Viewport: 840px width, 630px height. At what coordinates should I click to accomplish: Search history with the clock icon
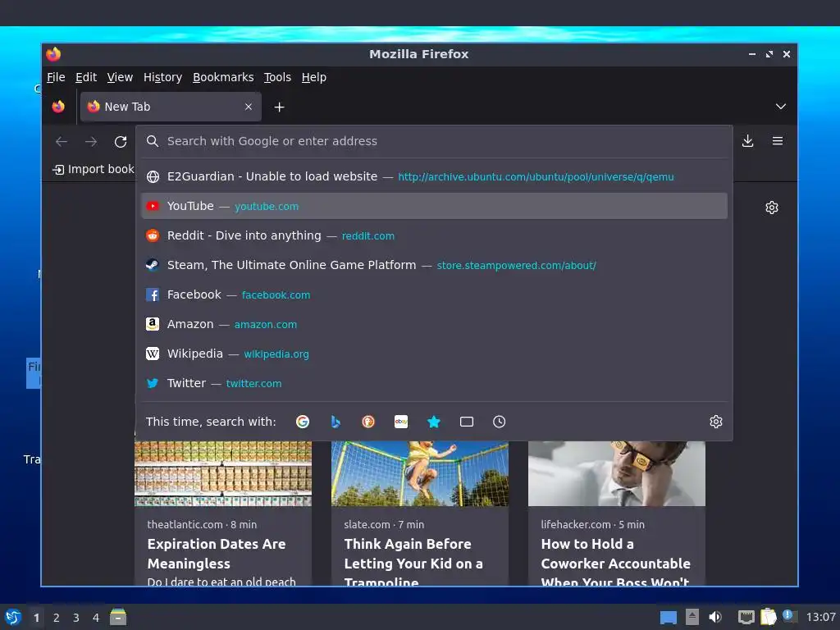pos(500,422)
